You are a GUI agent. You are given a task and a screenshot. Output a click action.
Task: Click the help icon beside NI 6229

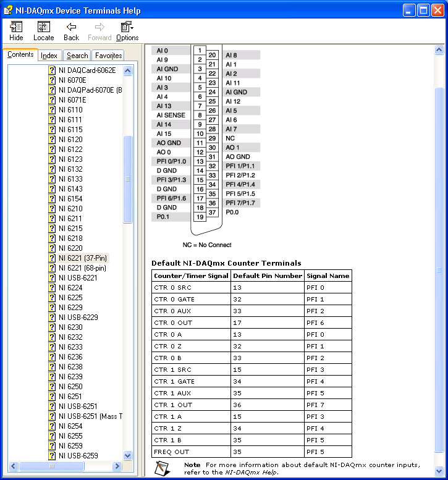pyautogui.click(x=52, y=308)
